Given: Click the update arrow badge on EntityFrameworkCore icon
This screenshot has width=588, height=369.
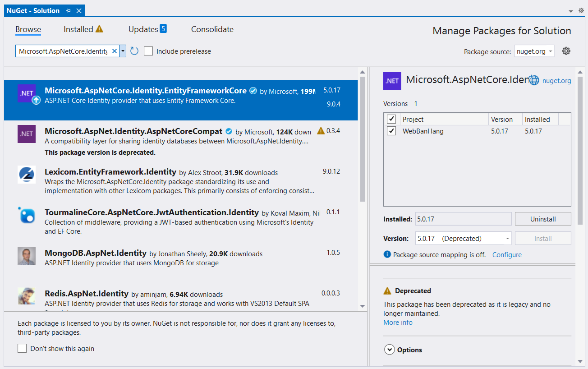Looking at the screenshot, I should coord(36,100).
